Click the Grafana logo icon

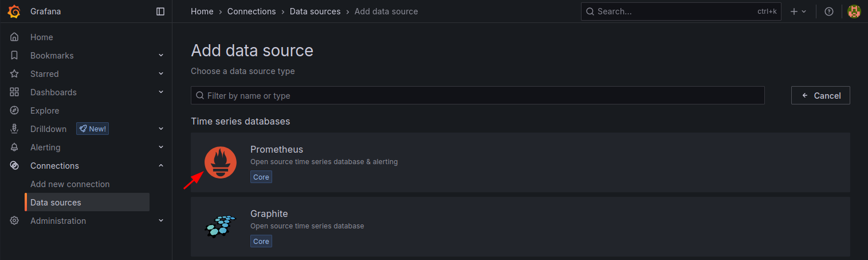click(x=14, y=11)
